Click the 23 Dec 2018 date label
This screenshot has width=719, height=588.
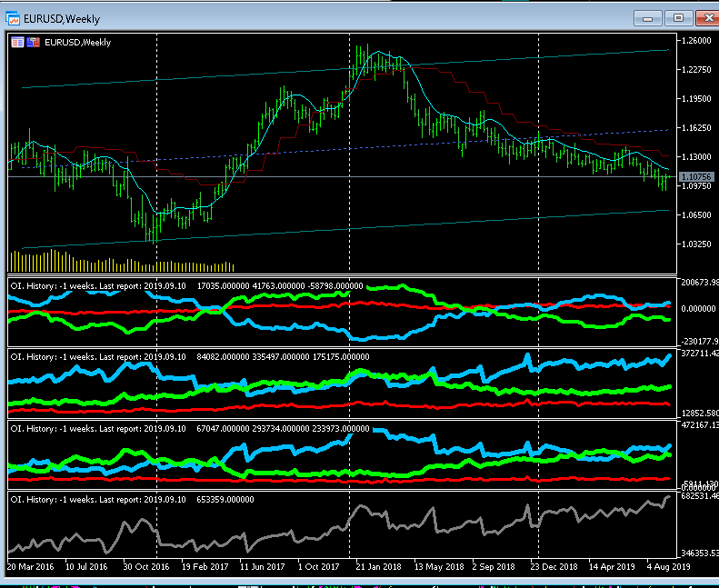554,566
